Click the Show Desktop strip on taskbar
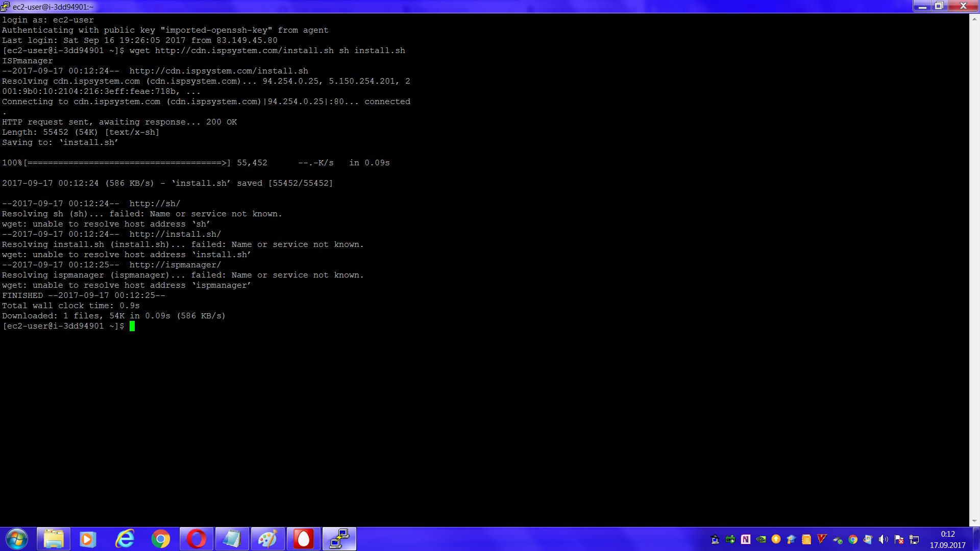Screen dimensions: 980x551 [976, 539]
